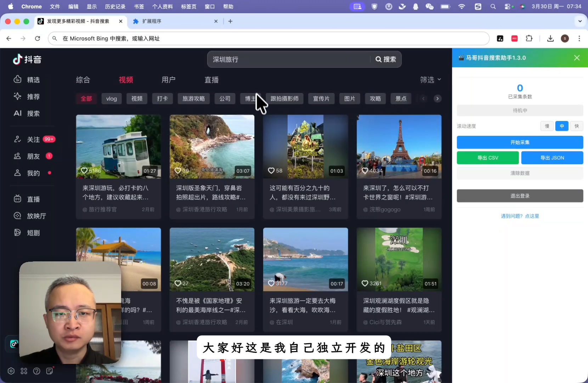The width and height of the screenshot is (588, 383).
Task: Open 我的 in the sidebar
Action: (x=33, y=173)
